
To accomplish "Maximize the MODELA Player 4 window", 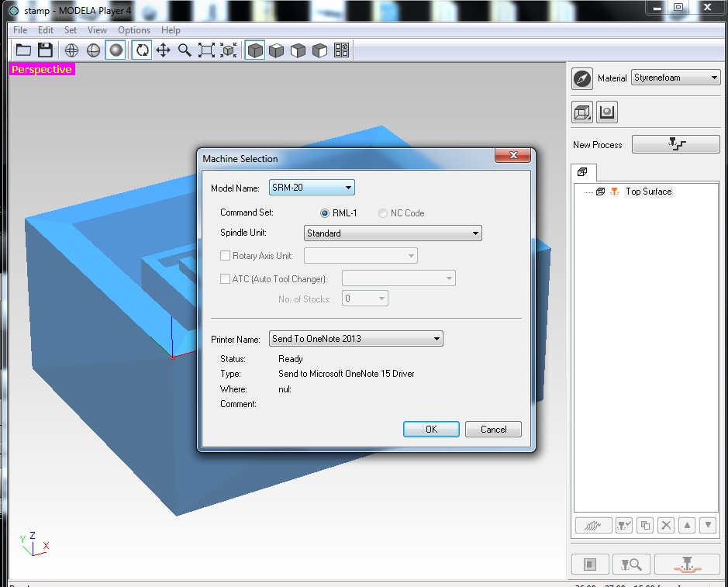I will 678,8.
